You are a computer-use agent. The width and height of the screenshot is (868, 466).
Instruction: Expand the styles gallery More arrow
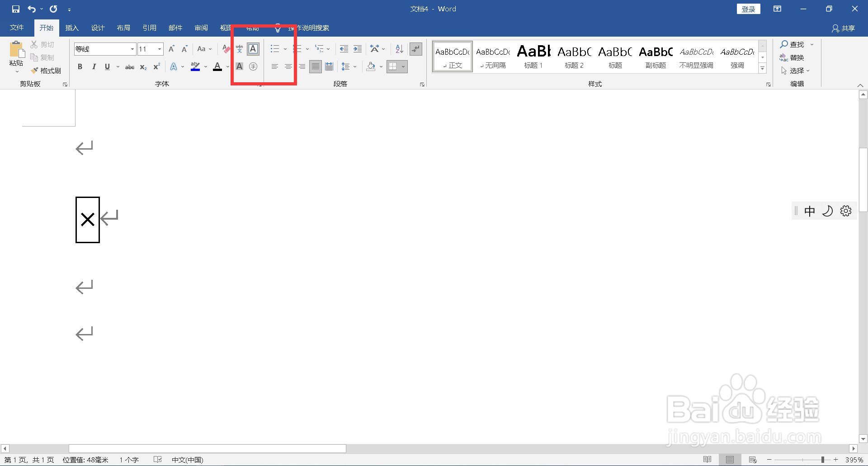763,69
